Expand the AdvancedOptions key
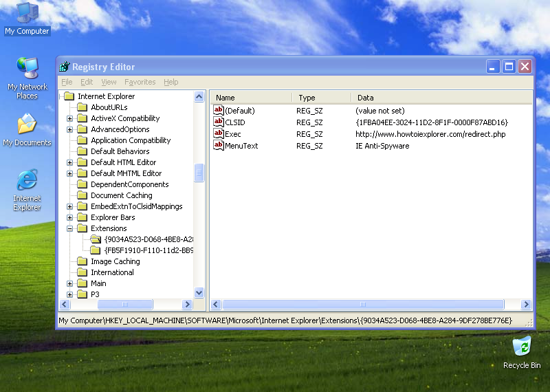The height and width of the screenshot is (392, 550). pyautogui.click(x=70, y=129)
